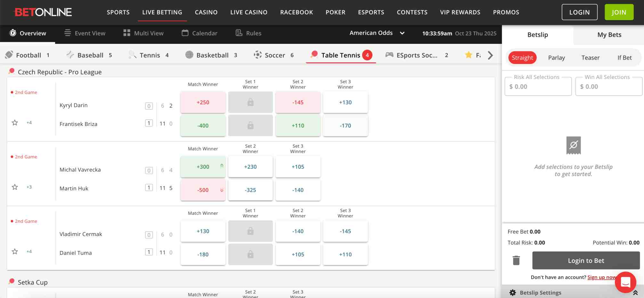This screenshot has width=644, height=298.
Task: Open the Calendar view
Action: (199, 33)
